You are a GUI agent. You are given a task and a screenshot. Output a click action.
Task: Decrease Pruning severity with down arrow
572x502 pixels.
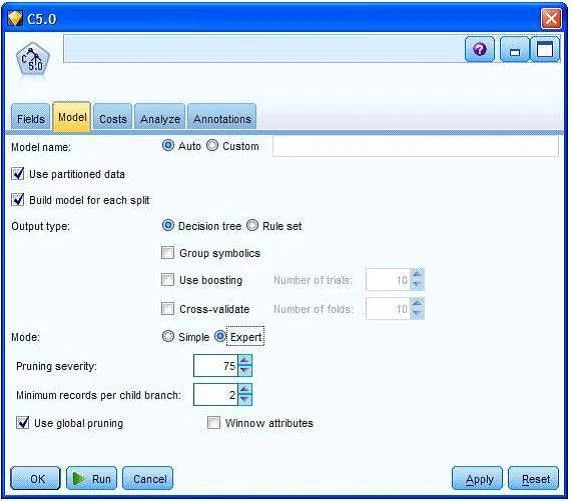[x=244, y=371]
